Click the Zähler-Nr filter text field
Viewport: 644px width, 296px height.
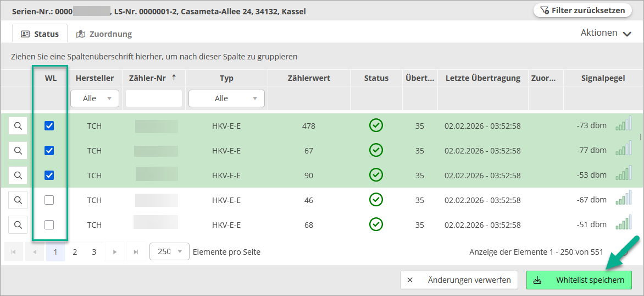pos(154,98)
